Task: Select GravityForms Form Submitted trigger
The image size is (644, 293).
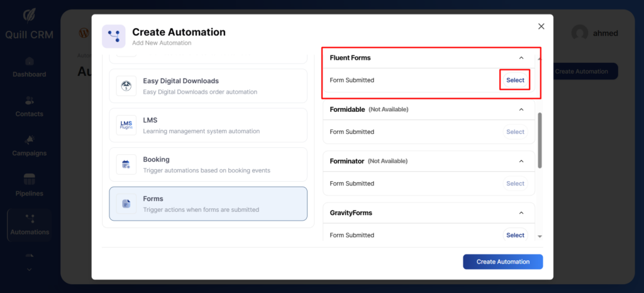Action: pos(515,235)
